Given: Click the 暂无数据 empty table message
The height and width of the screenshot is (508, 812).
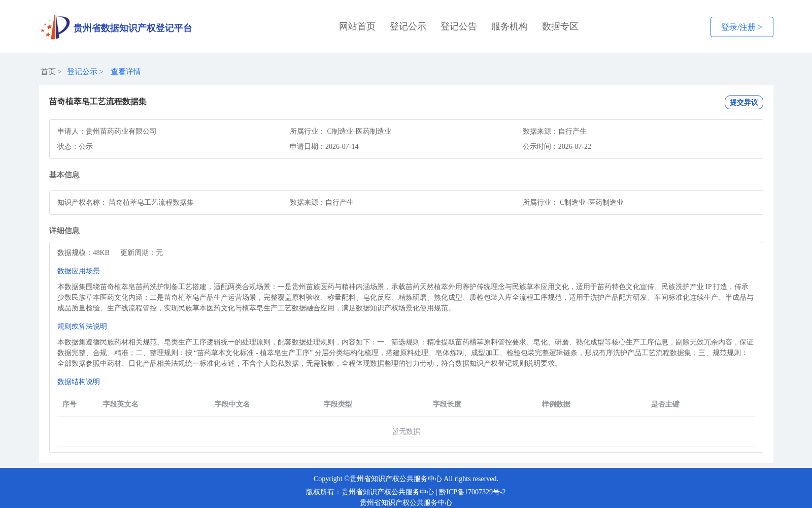Looking at the screenshot, I should click(406, 431).
